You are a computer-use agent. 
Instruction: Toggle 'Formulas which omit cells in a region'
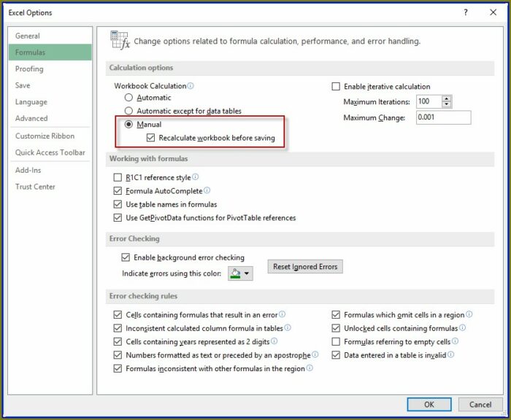(x=336, y=315)
